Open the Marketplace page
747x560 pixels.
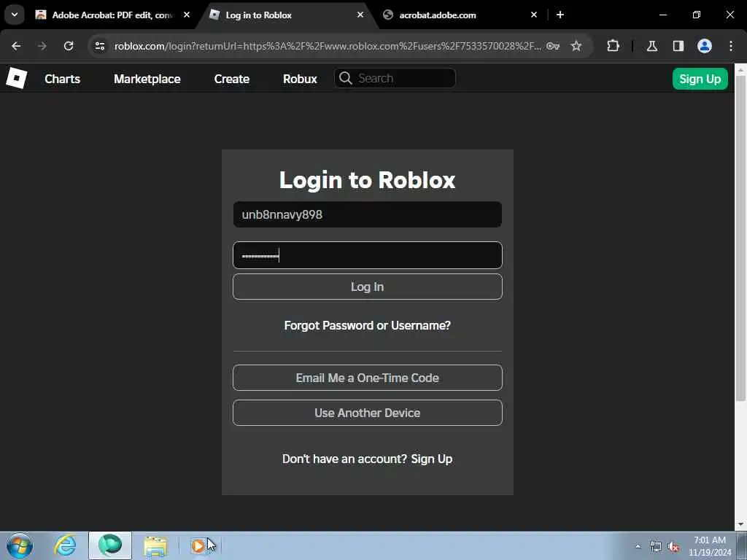[x=147, y=79]
